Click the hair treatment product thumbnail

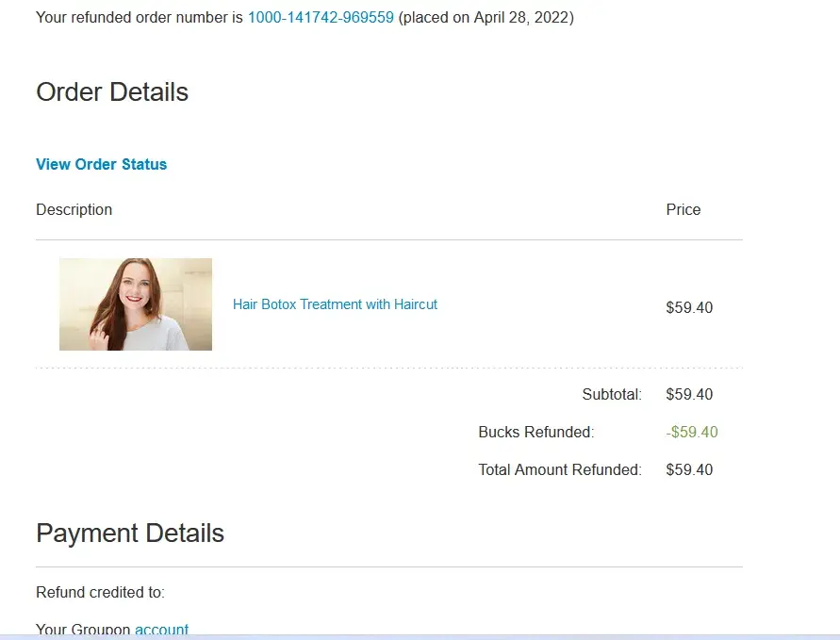tap(136, 304)
